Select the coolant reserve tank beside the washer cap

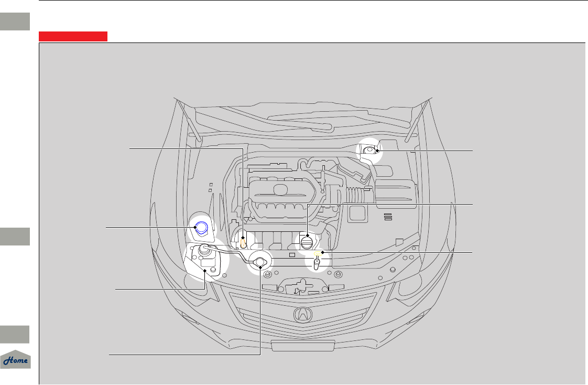click(205, 259)
